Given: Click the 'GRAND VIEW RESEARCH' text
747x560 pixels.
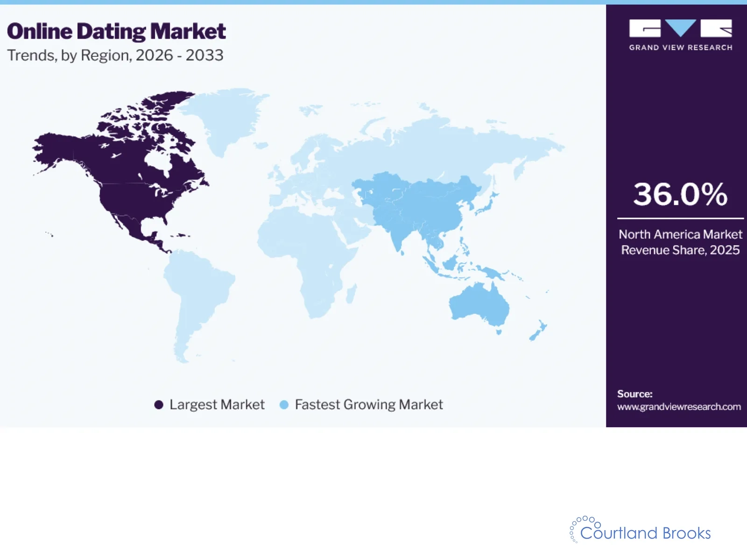Looking at the screenshot, I should [681, 47].
